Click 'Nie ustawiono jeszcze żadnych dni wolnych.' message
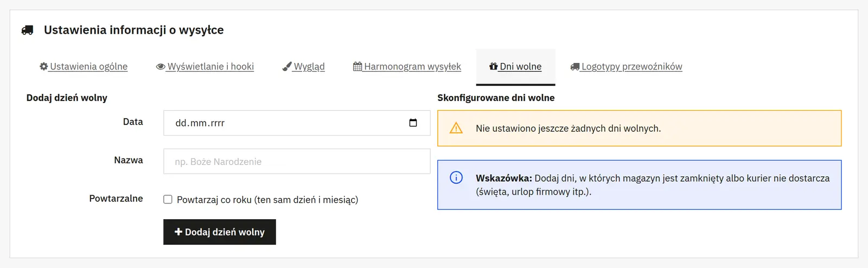 tap(568, 129)
